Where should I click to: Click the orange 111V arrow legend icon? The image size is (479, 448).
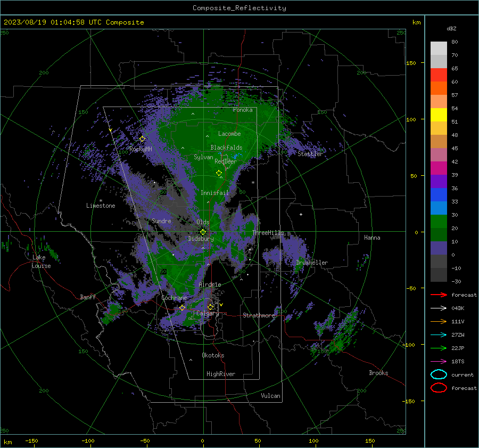(x=439, y=321)
